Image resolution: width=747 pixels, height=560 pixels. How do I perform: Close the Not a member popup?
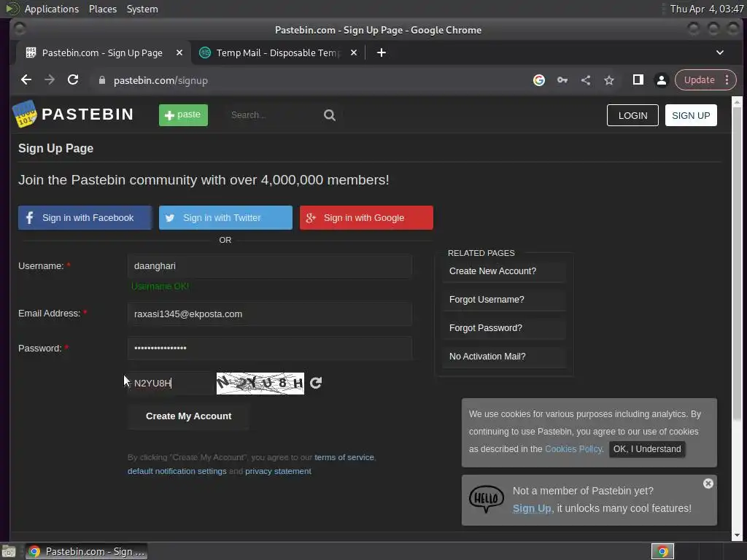point(708,484)
